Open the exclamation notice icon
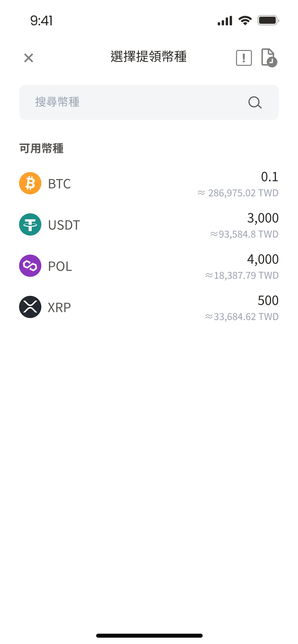 click(x=244, y=58)
